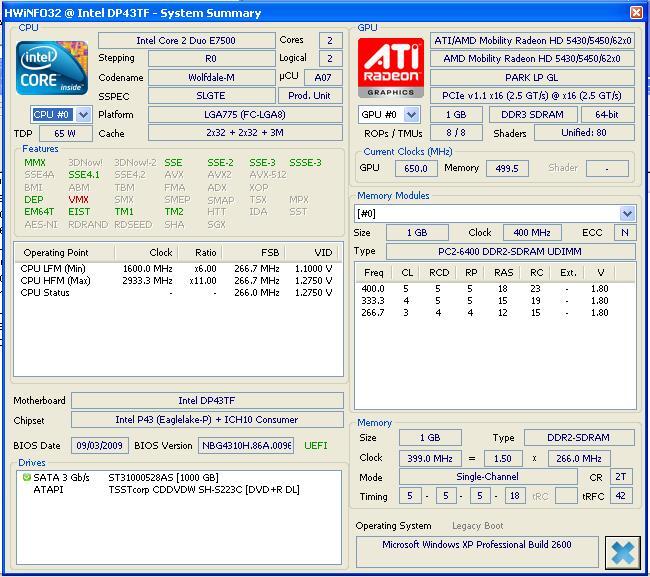This screenshot has width=650, height=577.
Task: Click the memory clock 399.0 MHz field
Action: pyautogui.click(x=430, y=458)
